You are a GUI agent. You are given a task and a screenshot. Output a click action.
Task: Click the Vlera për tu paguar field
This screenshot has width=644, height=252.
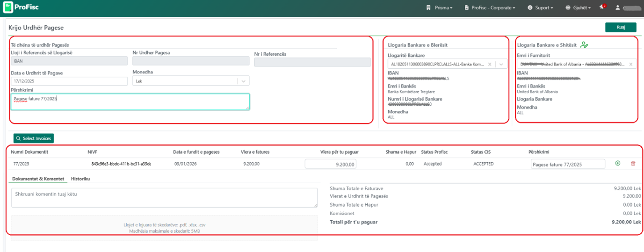coord(331,164)
